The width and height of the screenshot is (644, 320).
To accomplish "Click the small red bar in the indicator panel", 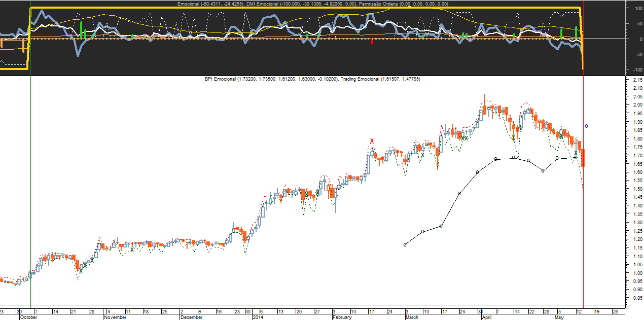I will 372,42.
